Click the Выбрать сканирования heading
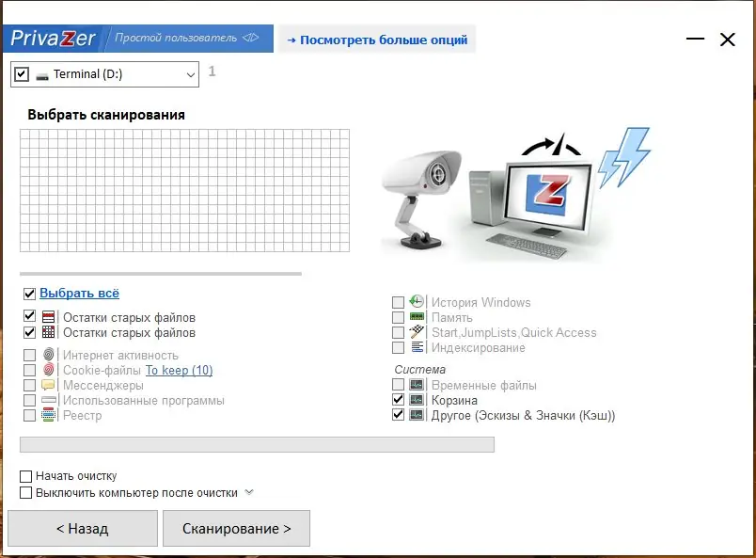The height and width of the screenshot is (558, 756). [106, 115]
